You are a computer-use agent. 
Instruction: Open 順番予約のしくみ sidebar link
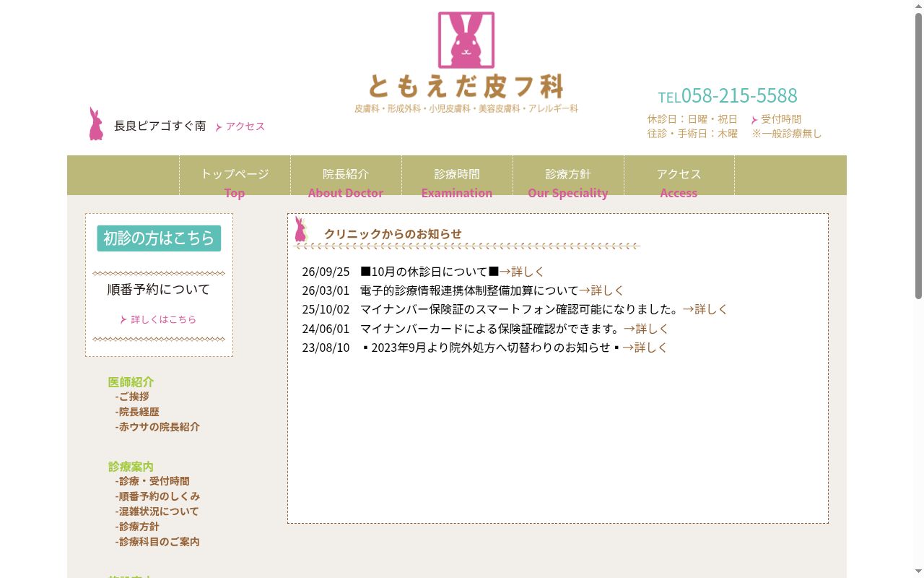click(x=157, y=496)
